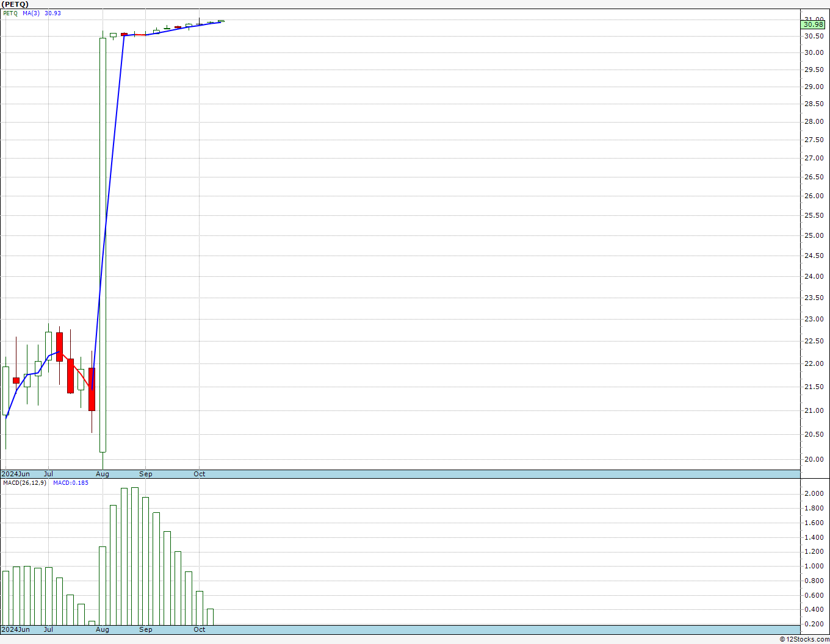Viewport: 830px width, 644px height.
Task: Click the highlighted 30.98 current price tag
Action: [813, 24]
